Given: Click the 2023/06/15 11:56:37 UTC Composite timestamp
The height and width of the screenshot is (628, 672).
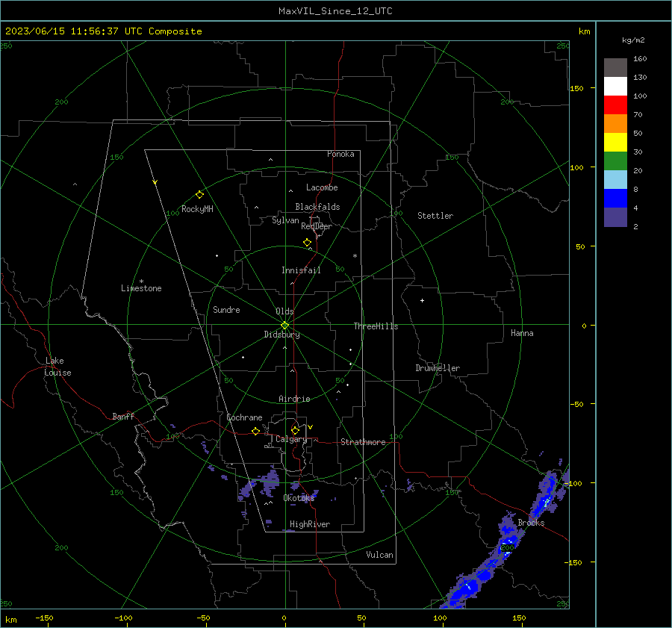Looking at the screenshot, I should point(103,31).
